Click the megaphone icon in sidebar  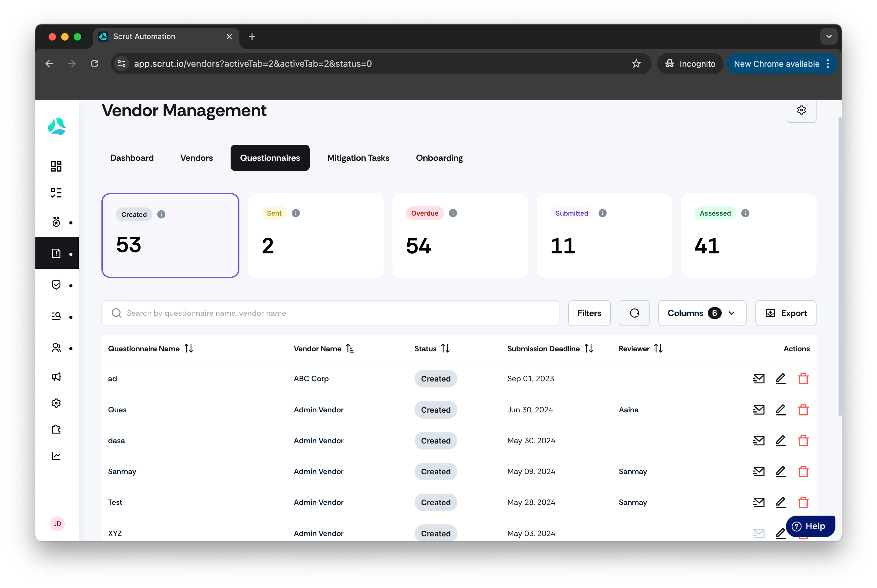pos(56,377)
